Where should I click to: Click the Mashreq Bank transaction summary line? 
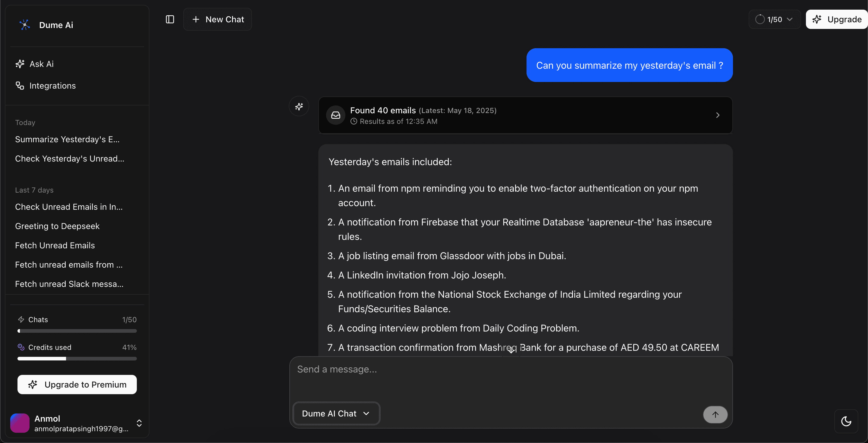point(528,348)
